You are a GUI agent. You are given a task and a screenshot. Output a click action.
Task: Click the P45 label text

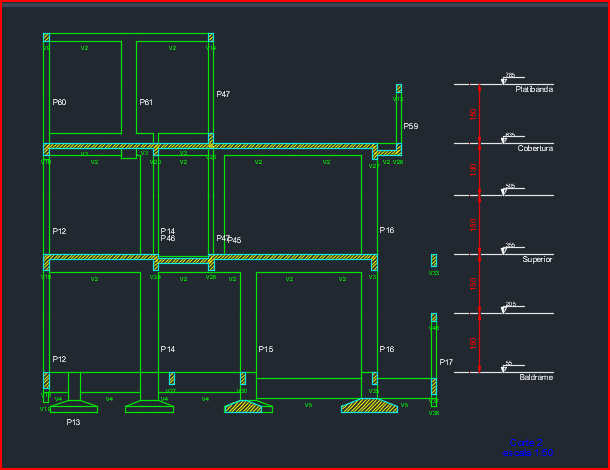(235, 241)
